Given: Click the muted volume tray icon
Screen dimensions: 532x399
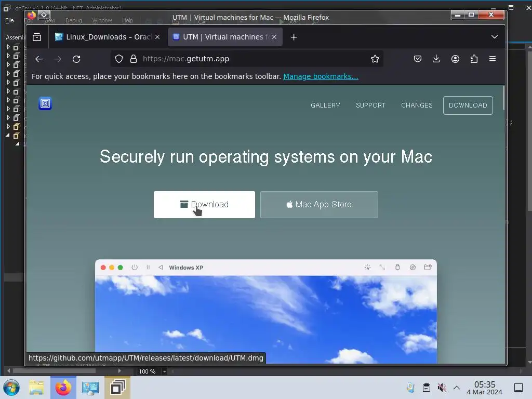Looking at the screenshot, I should 442,388.
